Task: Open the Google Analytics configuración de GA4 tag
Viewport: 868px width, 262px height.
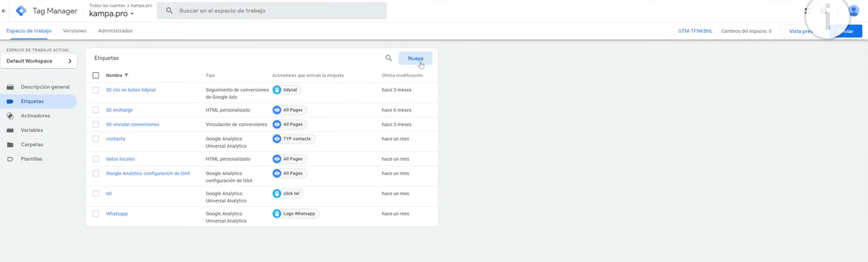Action: click(147, 173)
